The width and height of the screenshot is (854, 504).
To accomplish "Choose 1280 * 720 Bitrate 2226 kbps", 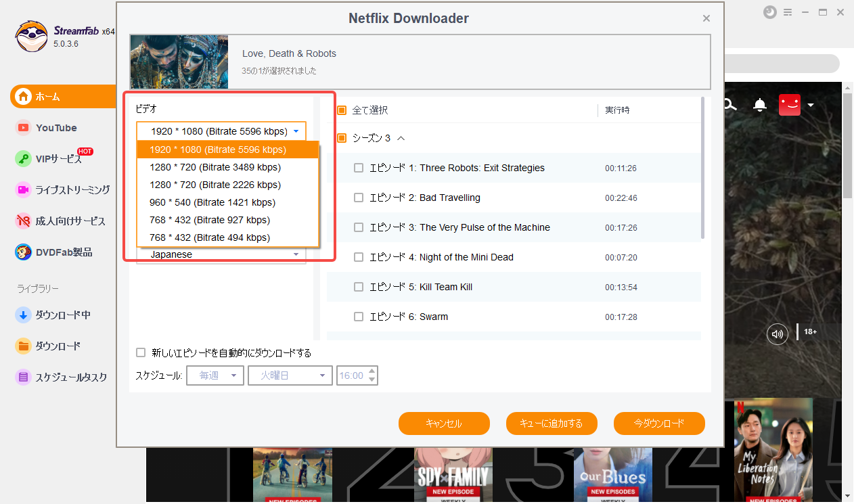I will pyautogui.click(x=227, y=185).
